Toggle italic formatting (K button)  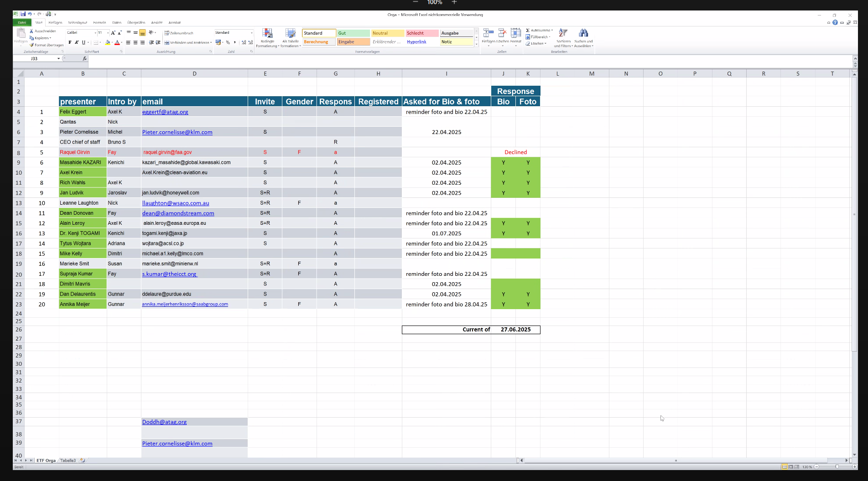coord(77,42)
